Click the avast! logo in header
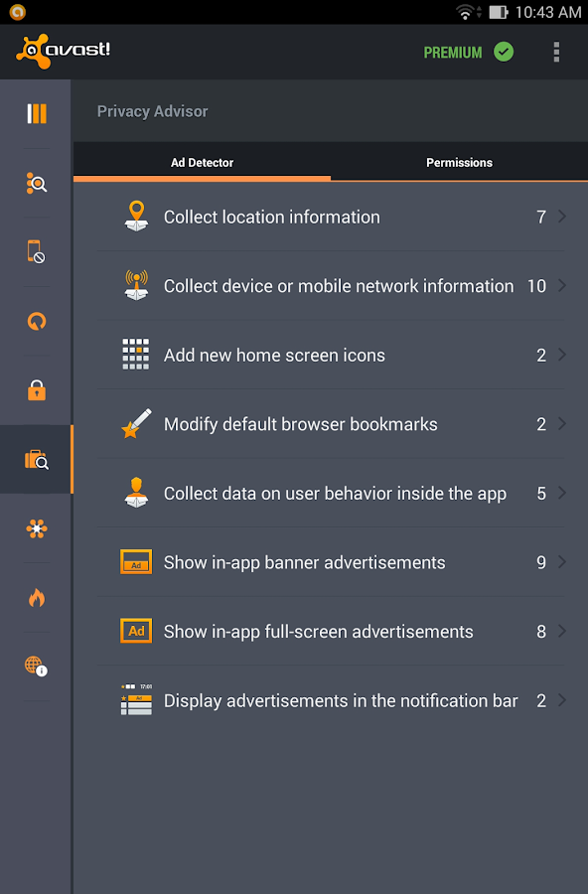This screenshot has width=588, height=894. [x=64, y=52]
